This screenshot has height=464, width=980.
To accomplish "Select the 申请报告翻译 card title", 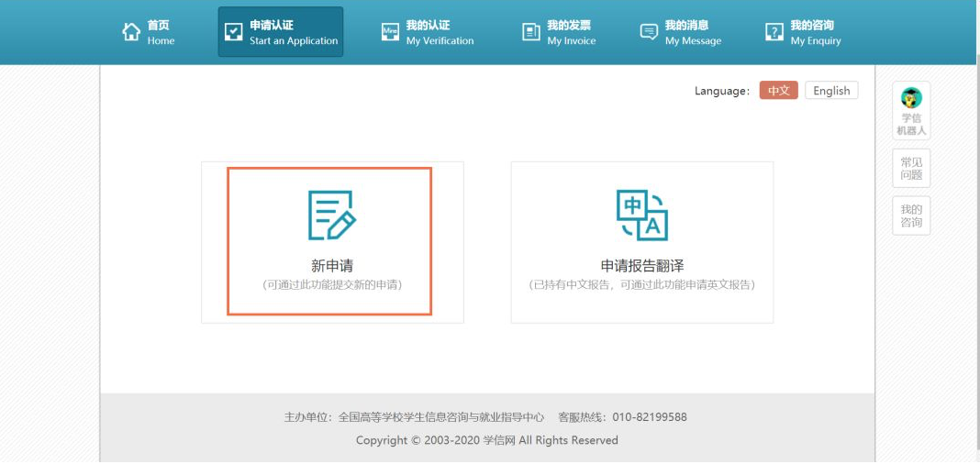I will [x=642, y=265].
